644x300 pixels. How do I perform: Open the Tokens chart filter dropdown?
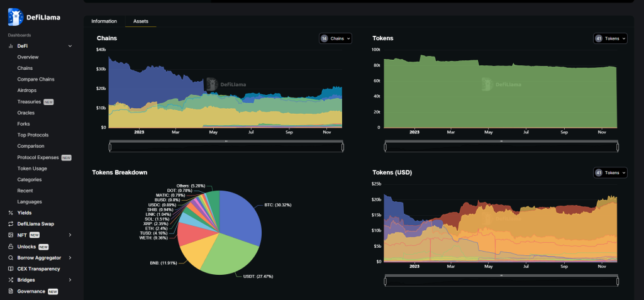(610, 38)
